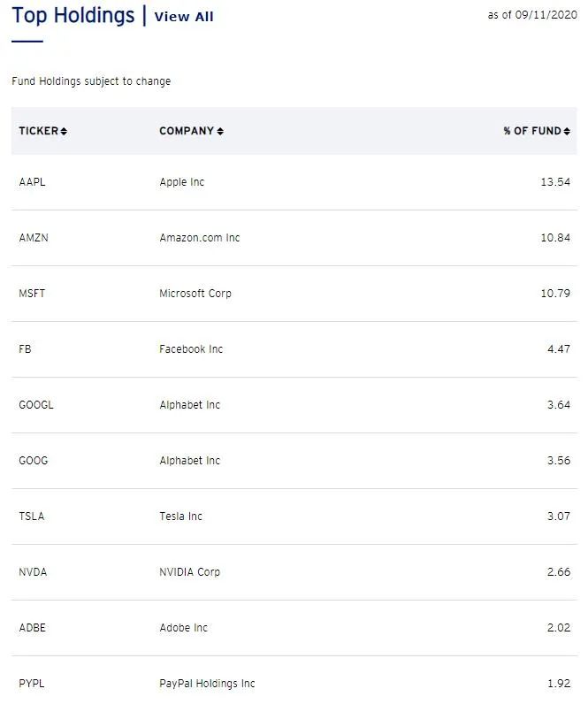Open the View All holdings link
Image resolution: width=588 pixels, height=704 pixels.
coord(184,17)
